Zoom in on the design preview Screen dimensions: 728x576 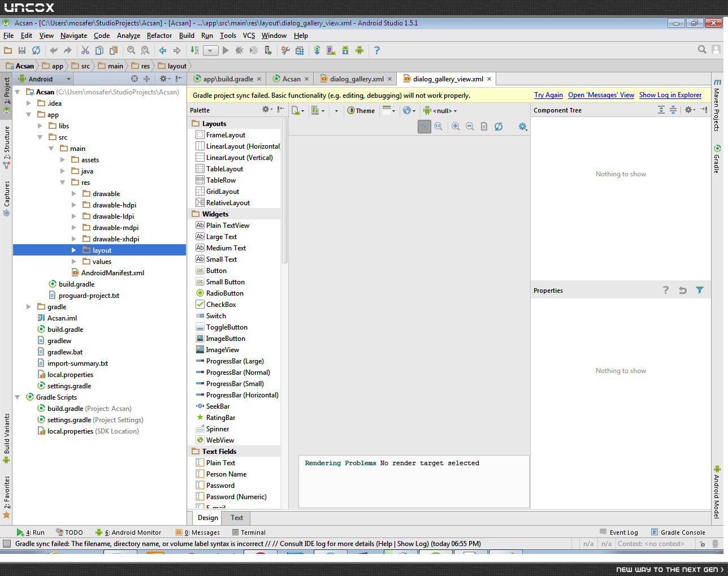point(456,127)
